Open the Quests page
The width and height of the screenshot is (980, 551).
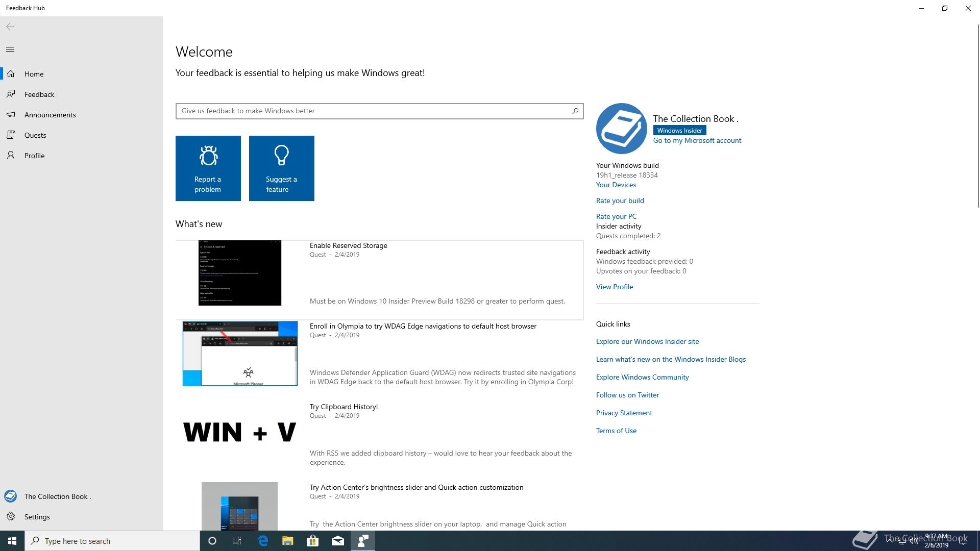82,135
